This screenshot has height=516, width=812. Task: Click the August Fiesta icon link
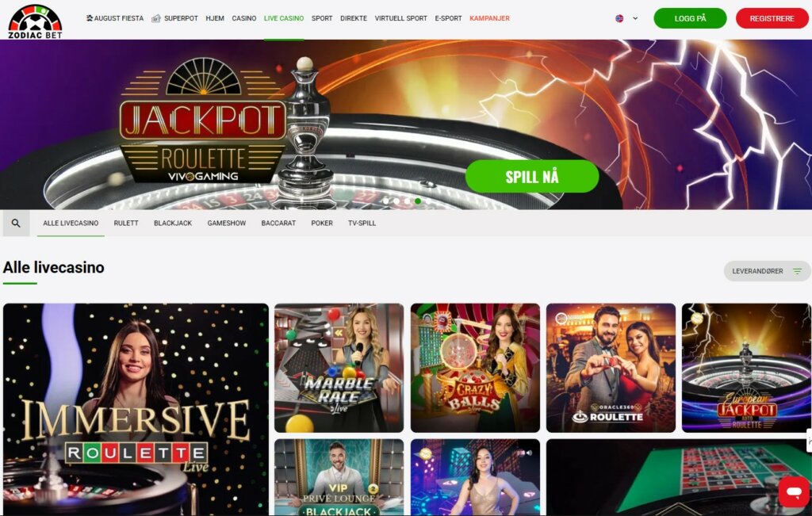[89, 18]
